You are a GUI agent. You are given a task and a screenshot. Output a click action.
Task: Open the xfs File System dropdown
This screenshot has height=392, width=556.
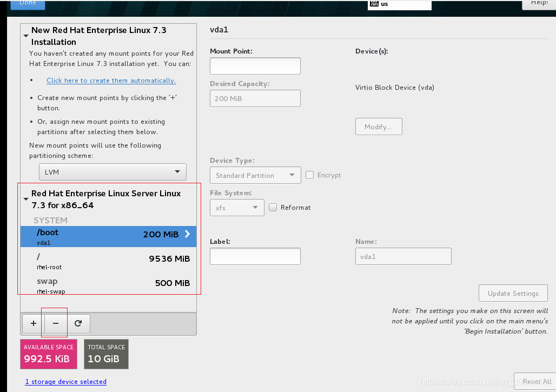coord(237,208)
